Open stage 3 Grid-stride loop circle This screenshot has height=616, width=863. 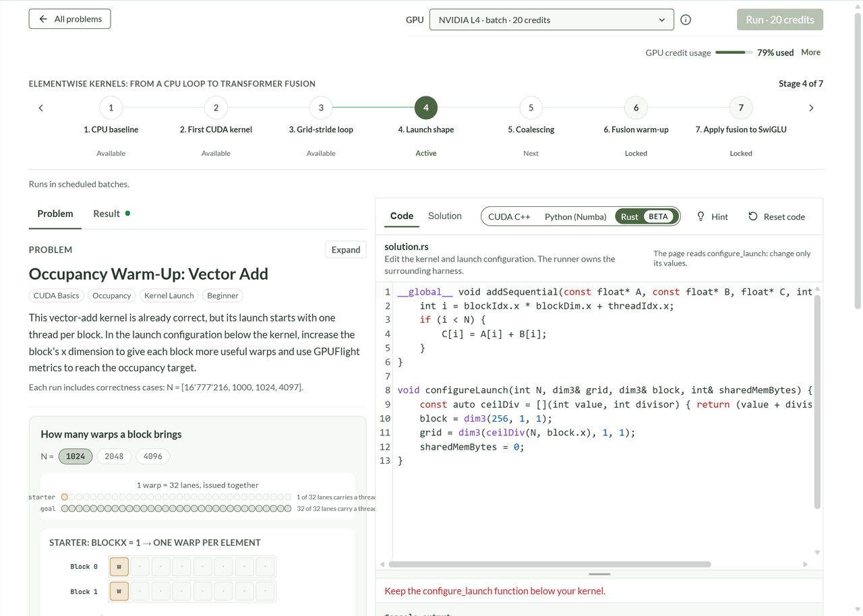pyautogui.click(x=321, y=108)
